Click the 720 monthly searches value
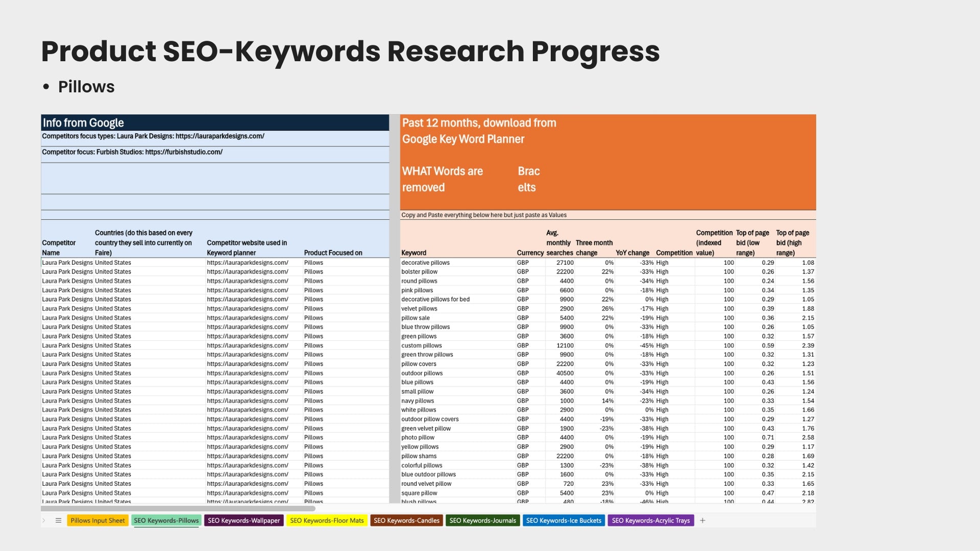980x551 pixels. (x=568, y=484)
